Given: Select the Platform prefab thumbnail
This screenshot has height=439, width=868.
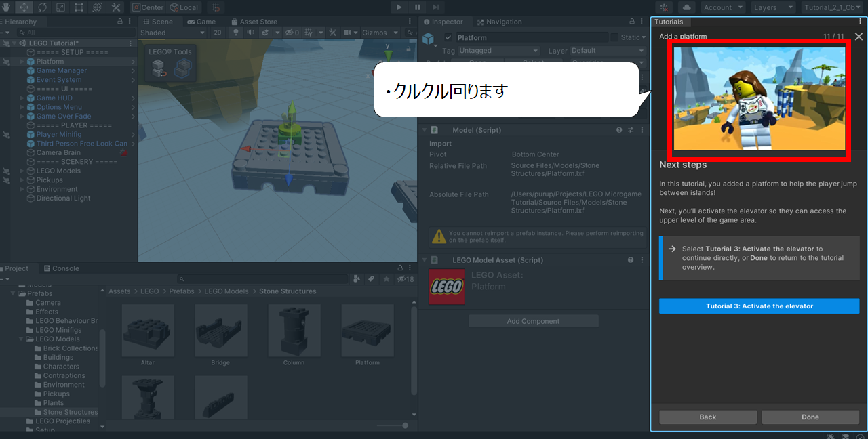Looking at the screenshot, I should click(368, 330).
